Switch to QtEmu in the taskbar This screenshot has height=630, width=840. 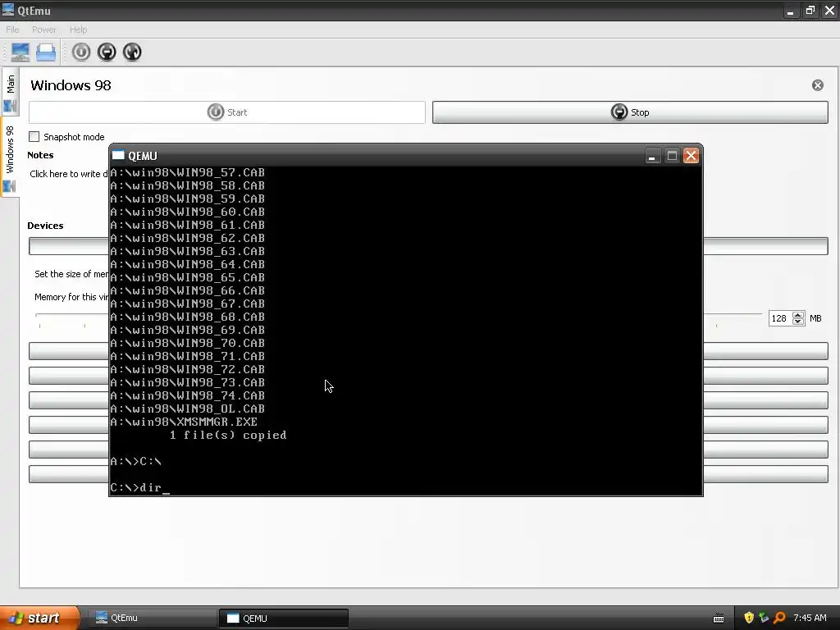[x=151, y=618]
